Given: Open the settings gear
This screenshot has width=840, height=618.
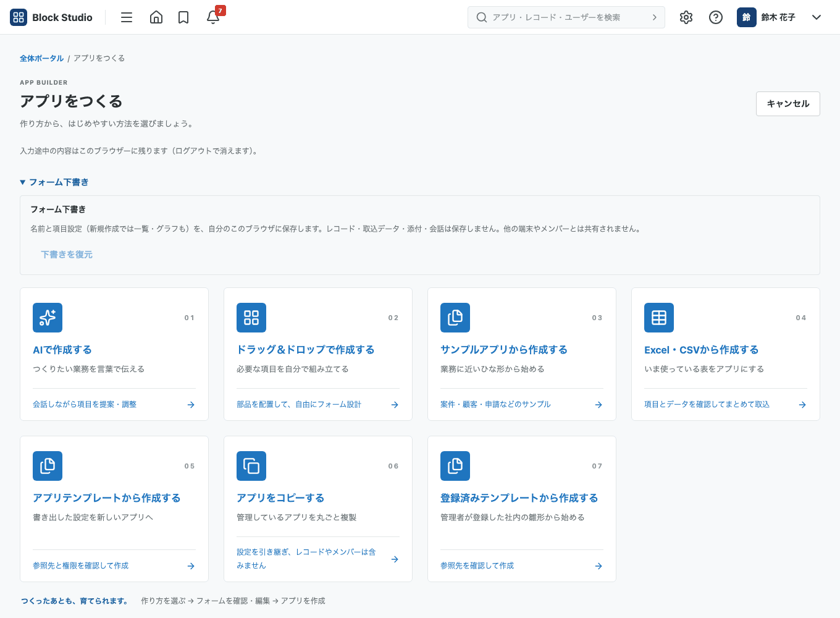Looking at the screenshot, I should click(686, 17).
